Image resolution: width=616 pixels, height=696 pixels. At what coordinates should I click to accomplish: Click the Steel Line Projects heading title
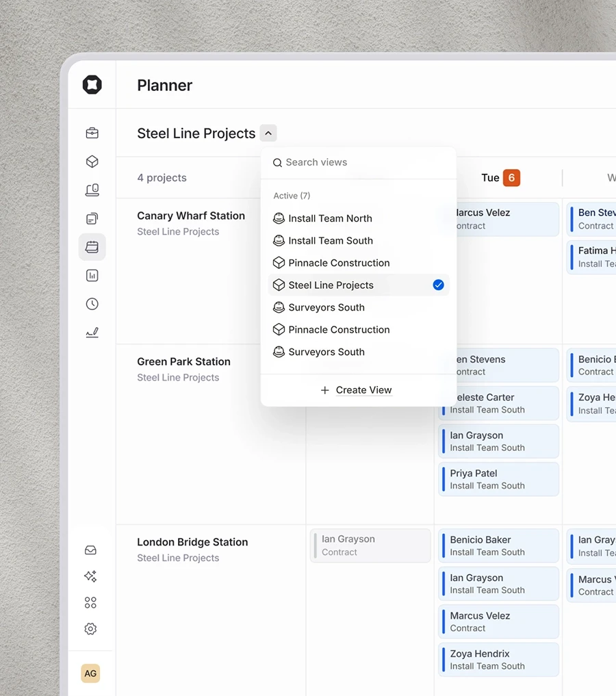pos(196,133)
